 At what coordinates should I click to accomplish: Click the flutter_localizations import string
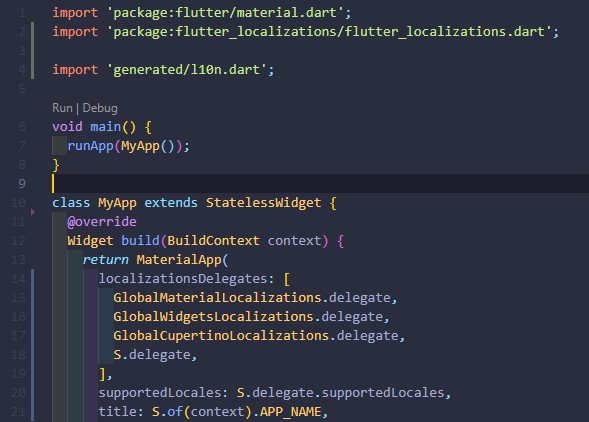[x=329, y=32]
